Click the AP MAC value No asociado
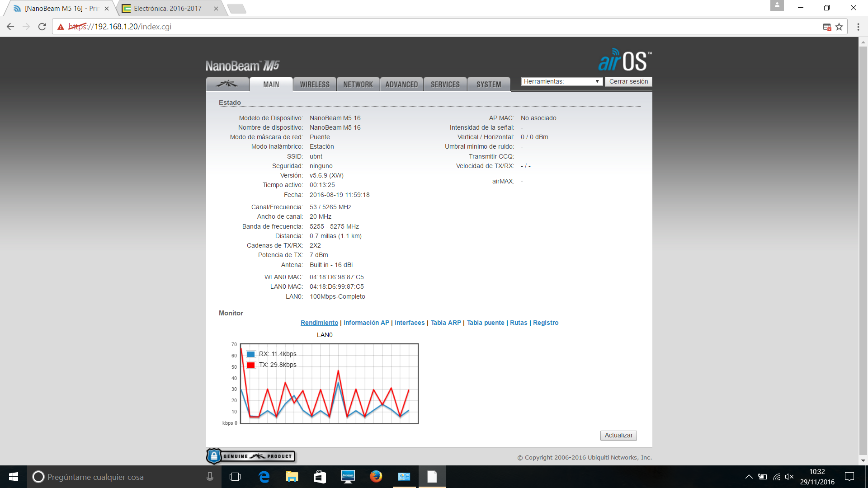The image size is (868, 488). point(538,118)
